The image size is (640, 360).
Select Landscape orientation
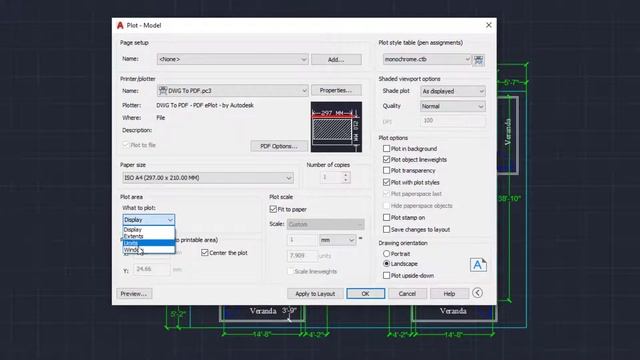(386, 264)
